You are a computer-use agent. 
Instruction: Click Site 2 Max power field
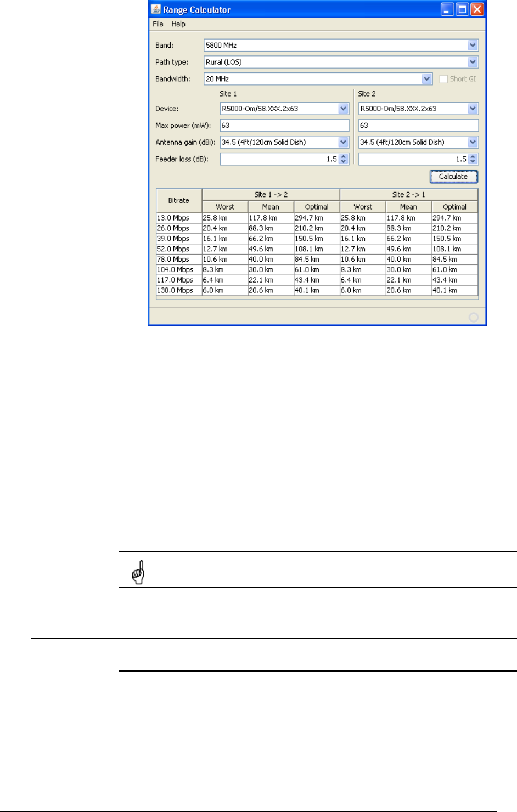click(x=418, y=126)
